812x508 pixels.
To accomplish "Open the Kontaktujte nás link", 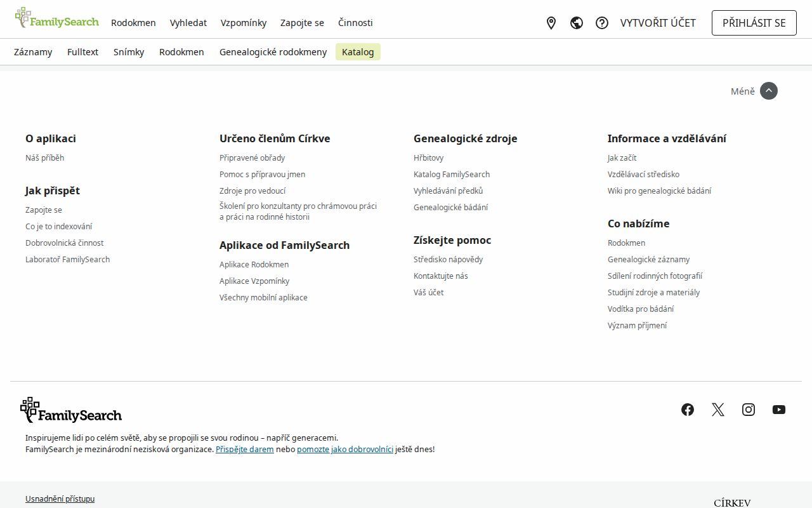I will click(440, 276).
